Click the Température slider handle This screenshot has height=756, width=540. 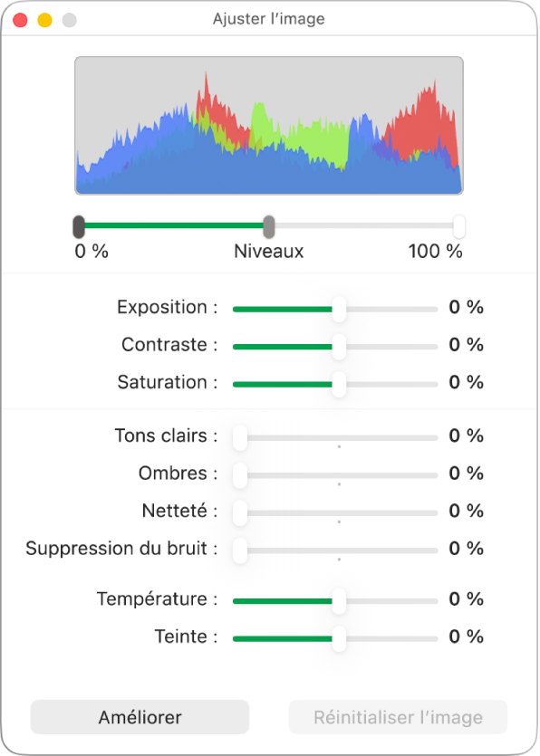[x=339, y=601]
